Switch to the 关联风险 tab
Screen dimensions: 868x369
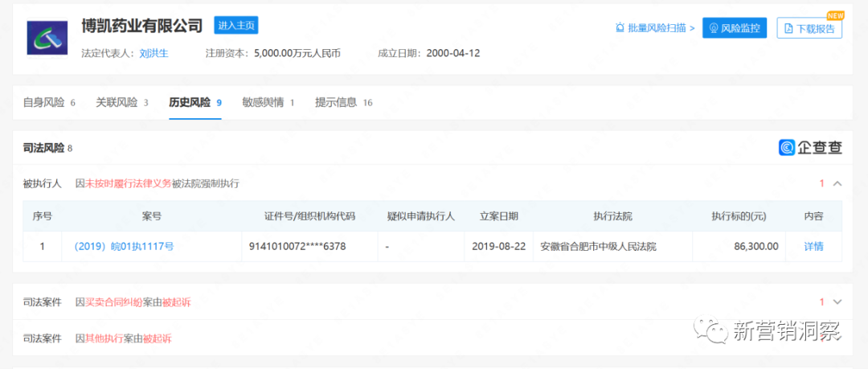coord(122,103)
